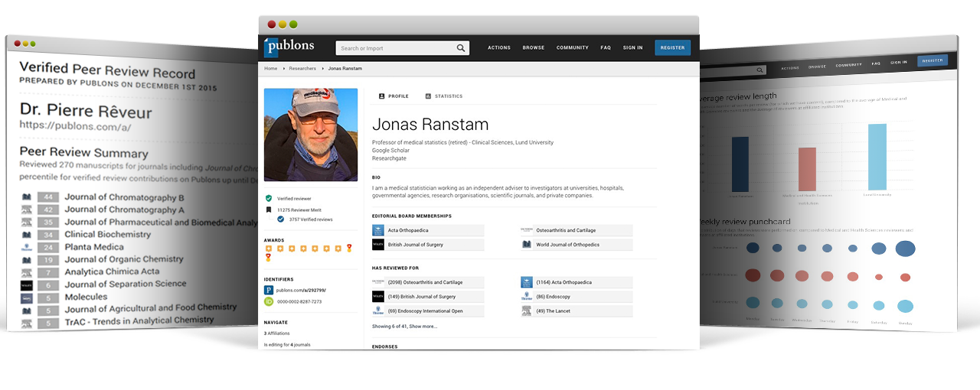Click the Lund University bar in the review length chart

877,157
